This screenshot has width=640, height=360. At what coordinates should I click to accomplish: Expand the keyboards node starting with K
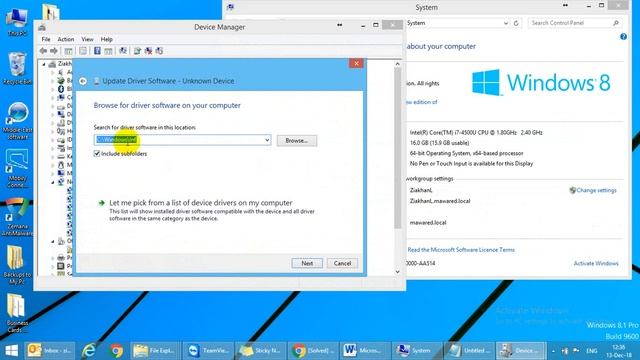point(53,157)
